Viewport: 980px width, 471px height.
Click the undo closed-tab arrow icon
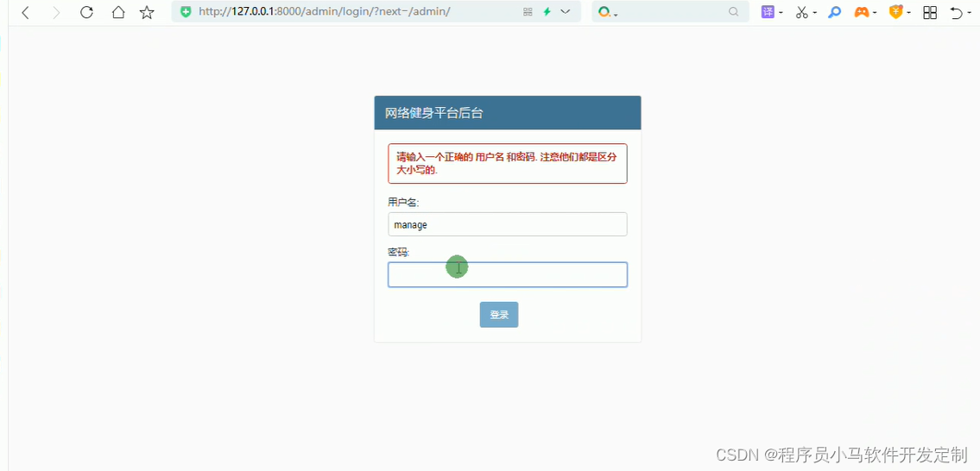coord(956,12)
